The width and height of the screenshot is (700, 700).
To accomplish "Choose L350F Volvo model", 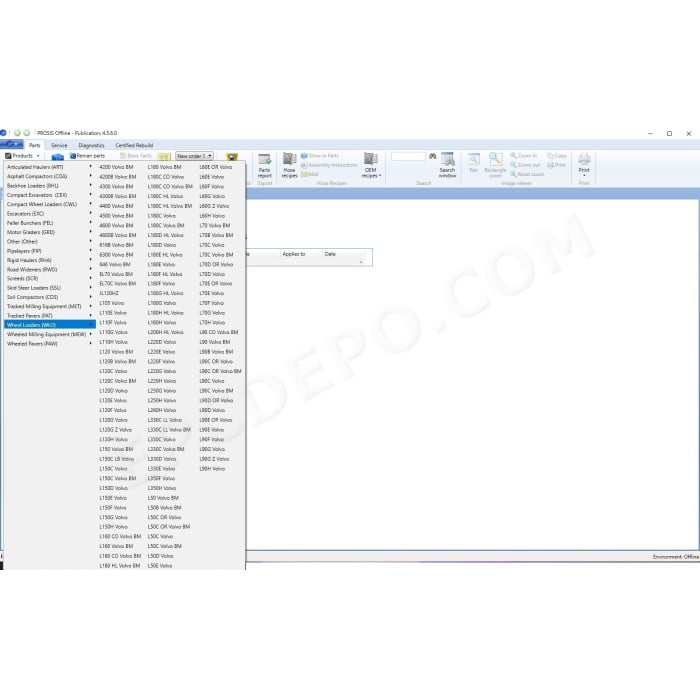I will (161, 478).
